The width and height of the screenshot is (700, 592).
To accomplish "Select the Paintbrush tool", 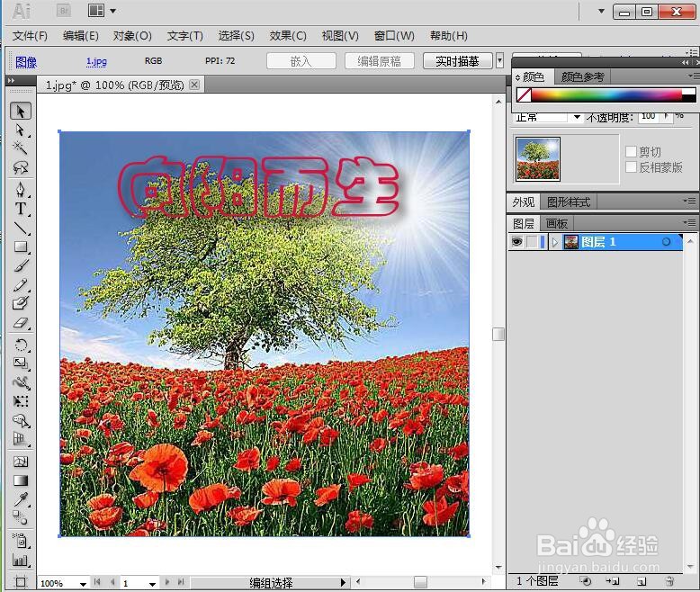I will click(x=21, y=265).
